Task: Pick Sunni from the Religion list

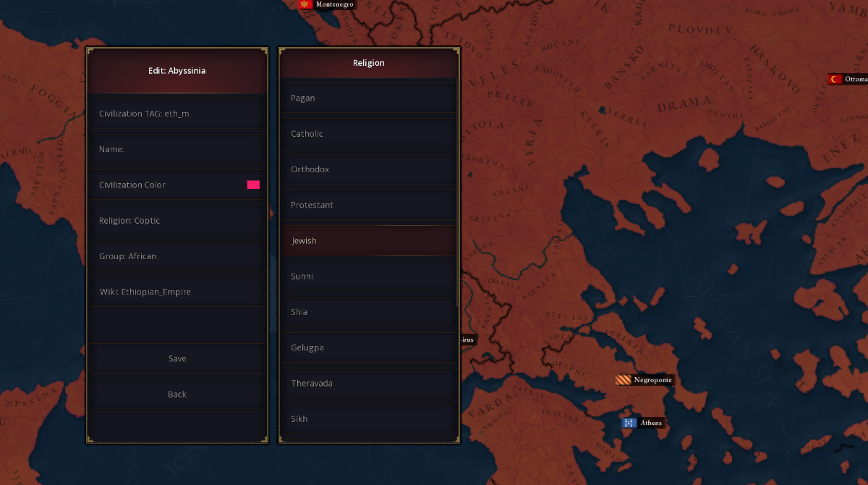Action: tap(369, 276)
